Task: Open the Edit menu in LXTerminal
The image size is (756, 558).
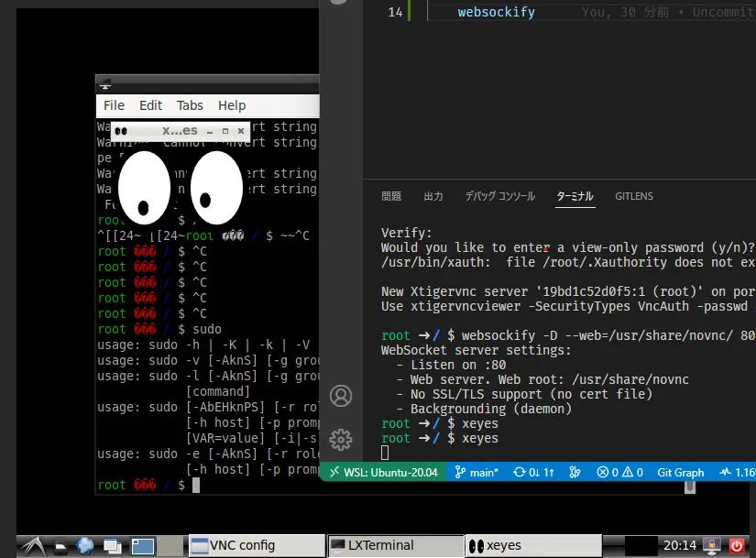Action: pos(150,105)
